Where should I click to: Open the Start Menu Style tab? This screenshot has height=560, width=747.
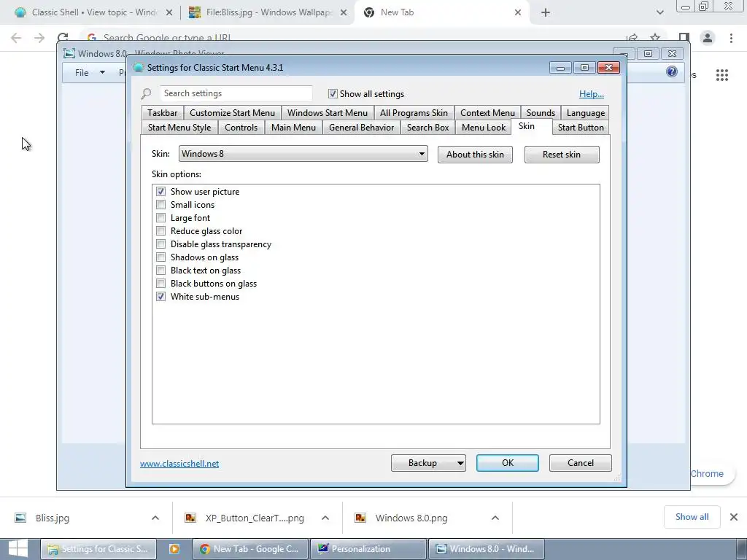(x=179, y=127)
